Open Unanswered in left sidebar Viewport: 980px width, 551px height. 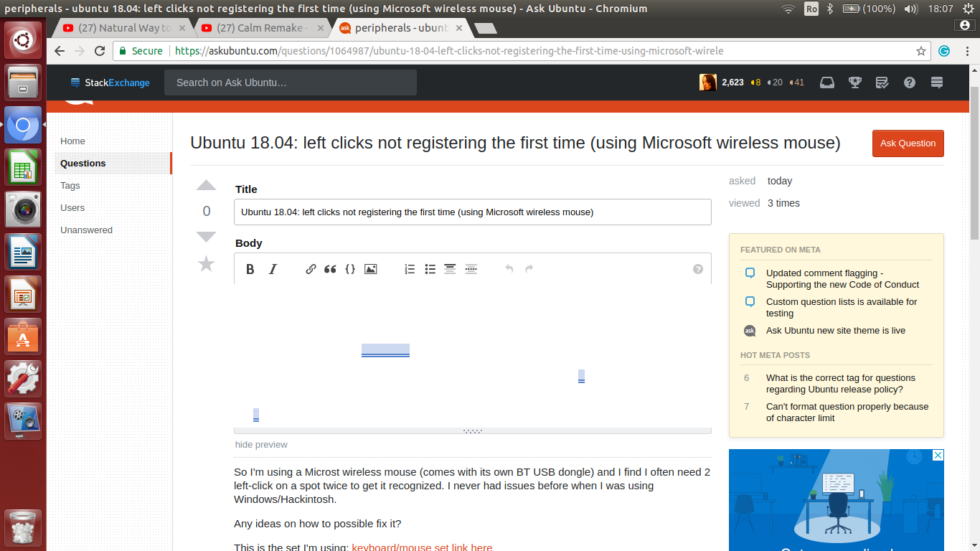(x=86, y=230)
